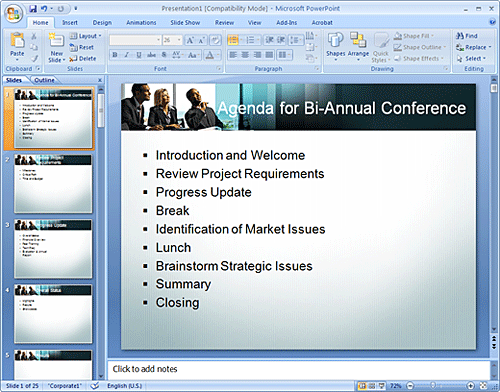This screenshot has width=500, height=392.
Task: Select slide 3 thumbnail in the pane
Action: pos(53,249)
